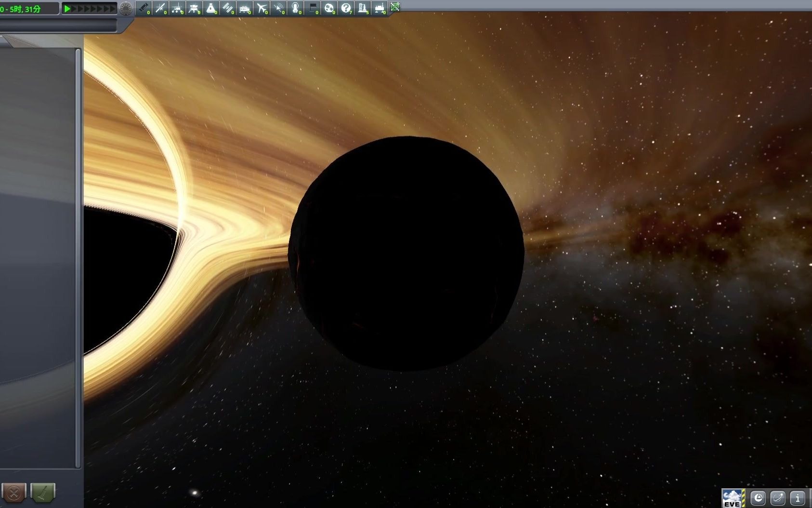Screen dimensions: 812x508
Task: Set time warp to highest arrow
Action: (113, 9)
